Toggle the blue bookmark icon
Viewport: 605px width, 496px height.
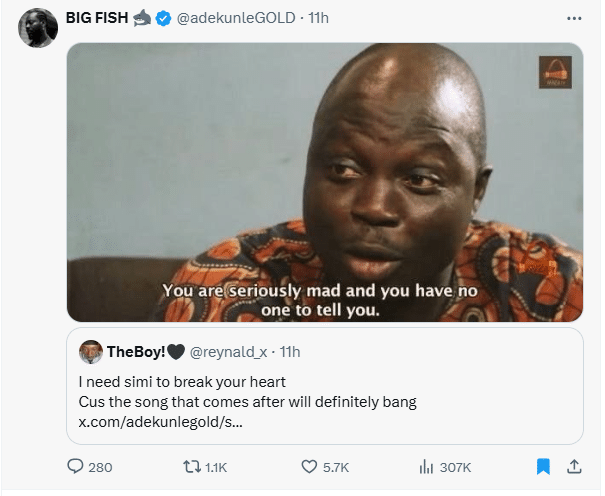tap(543, 466)
